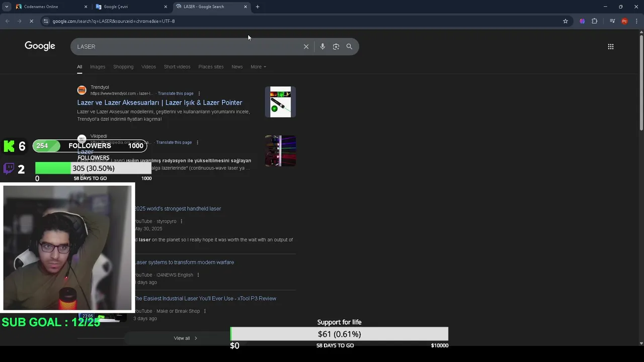Go back to previous page

(x=7, y=21)
